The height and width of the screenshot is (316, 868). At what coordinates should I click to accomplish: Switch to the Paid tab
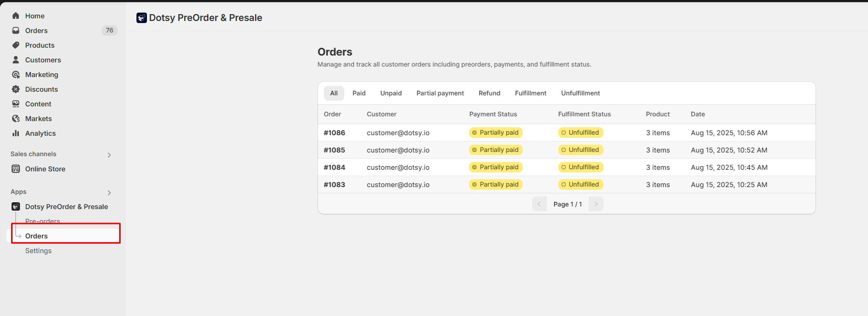coord(359,93)
